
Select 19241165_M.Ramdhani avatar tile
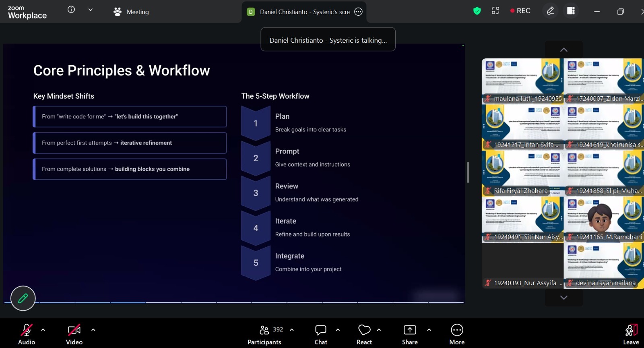(x=604, y=220)
